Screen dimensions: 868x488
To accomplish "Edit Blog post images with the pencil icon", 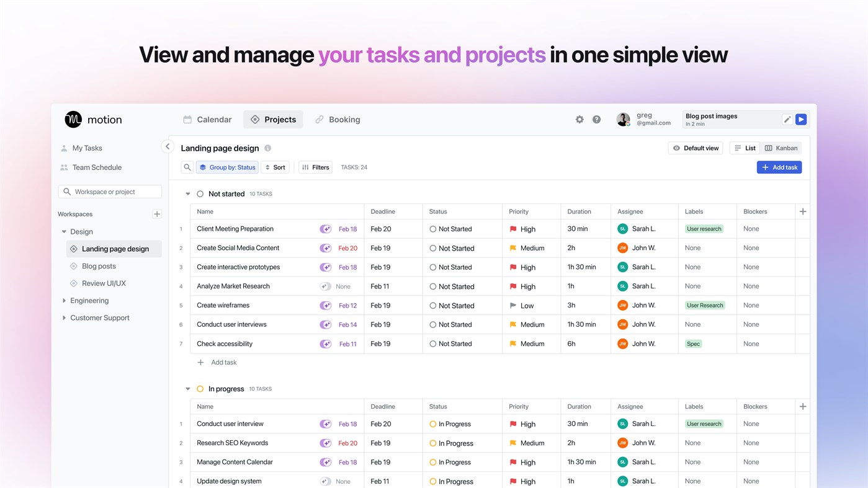I will coord(787,118).
